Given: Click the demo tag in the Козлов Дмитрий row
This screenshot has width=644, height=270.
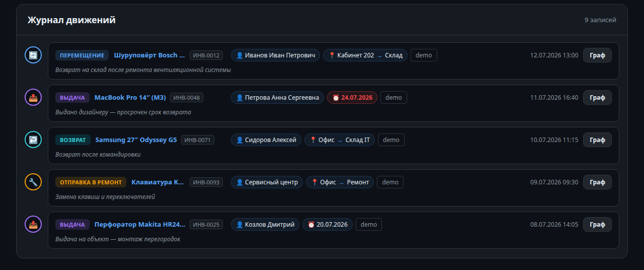Looking at the screenshot, I should [369, 225].
